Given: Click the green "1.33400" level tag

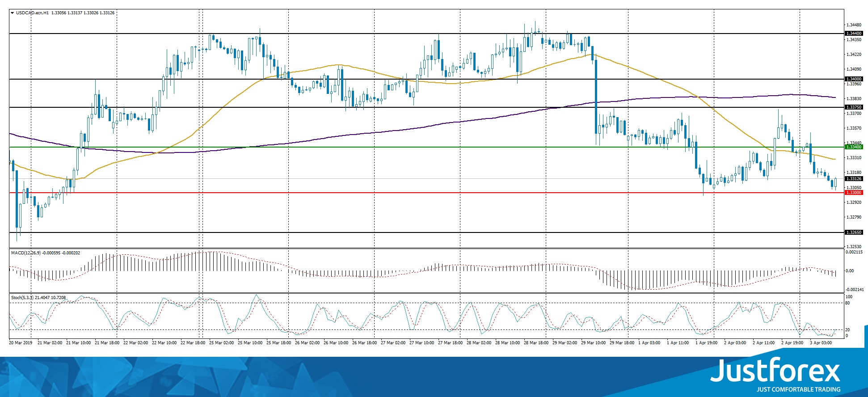Looking at the screenshot, I should tap(854, 147).
